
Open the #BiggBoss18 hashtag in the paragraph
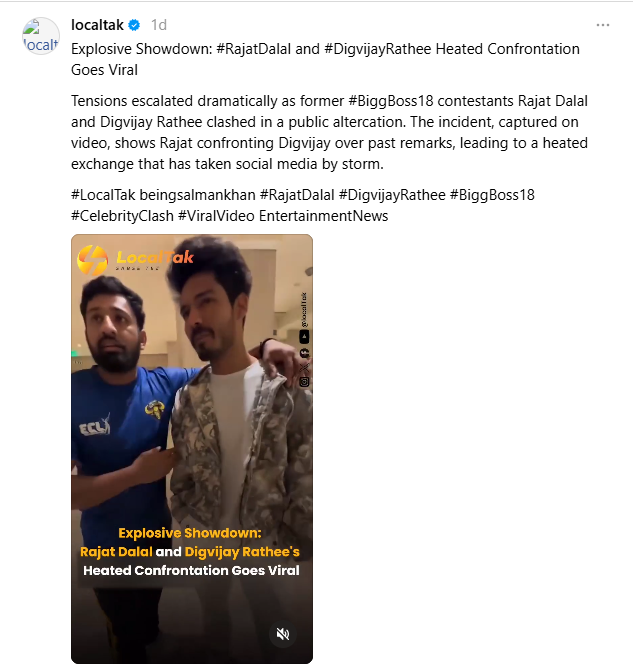[391, 101]
